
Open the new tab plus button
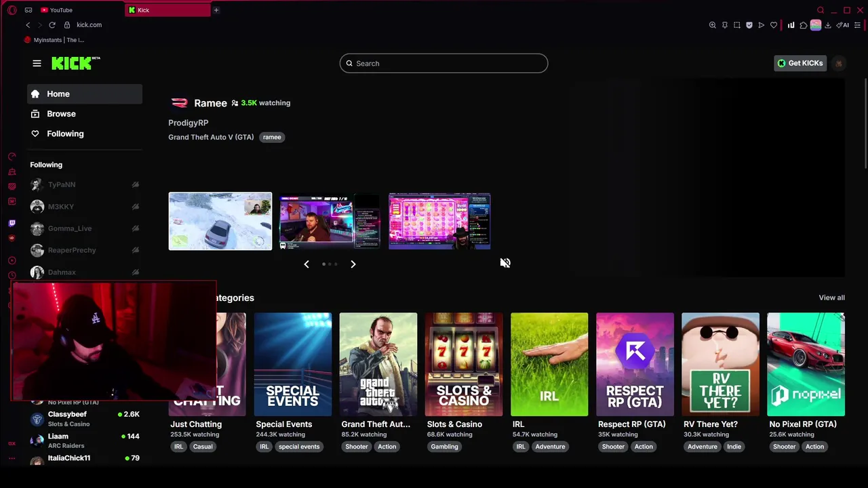click(x=216, y=10)
